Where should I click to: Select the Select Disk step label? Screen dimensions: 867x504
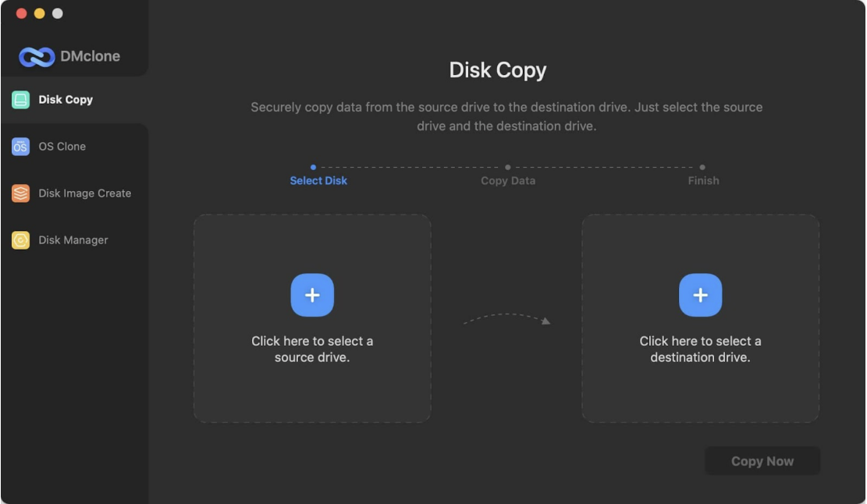tap(318, 181)
